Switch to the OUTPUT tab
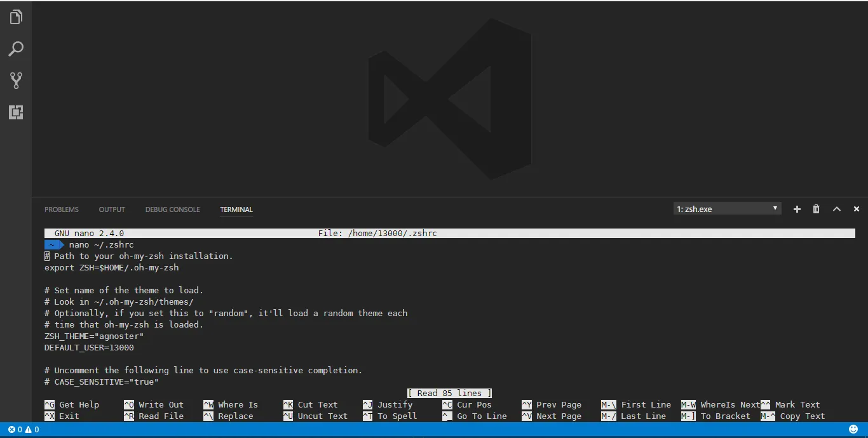 (x=112, y=209)
